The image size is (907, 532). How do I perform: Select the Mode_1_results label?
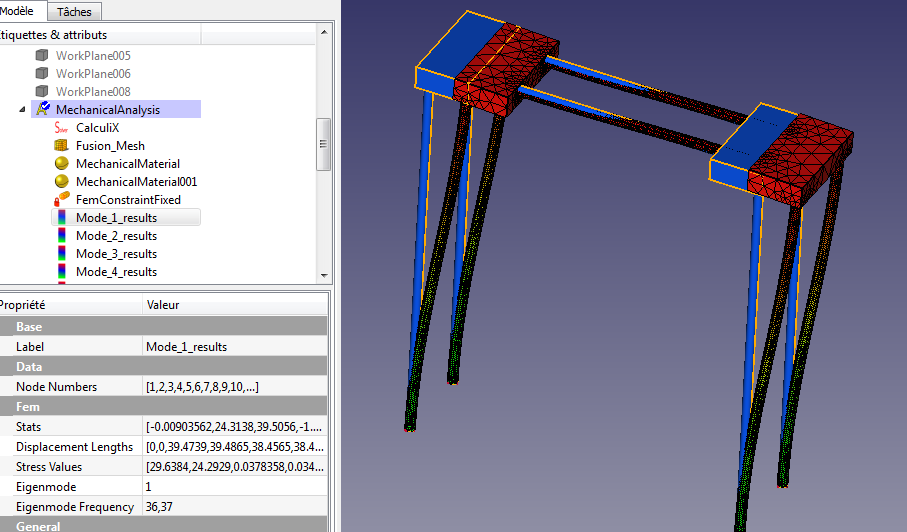coord(116,217)
